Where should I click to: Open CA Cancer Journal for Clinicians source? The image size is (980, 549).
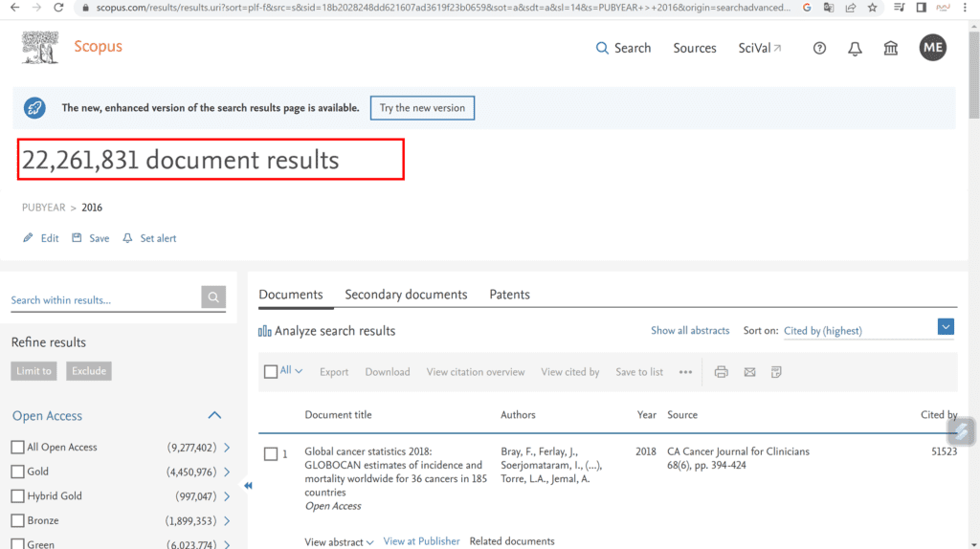click(738, 451)
